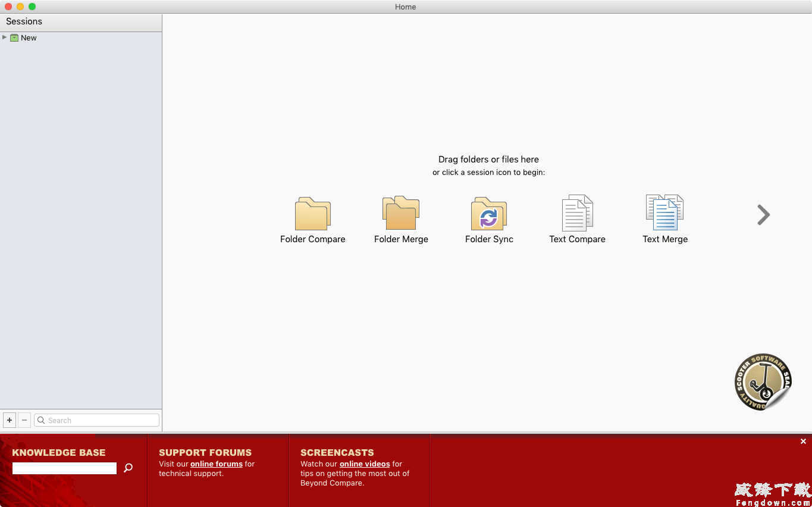Click the Text Merge session icon
This screenshot has width=812, height=507.
coord(664,215)
